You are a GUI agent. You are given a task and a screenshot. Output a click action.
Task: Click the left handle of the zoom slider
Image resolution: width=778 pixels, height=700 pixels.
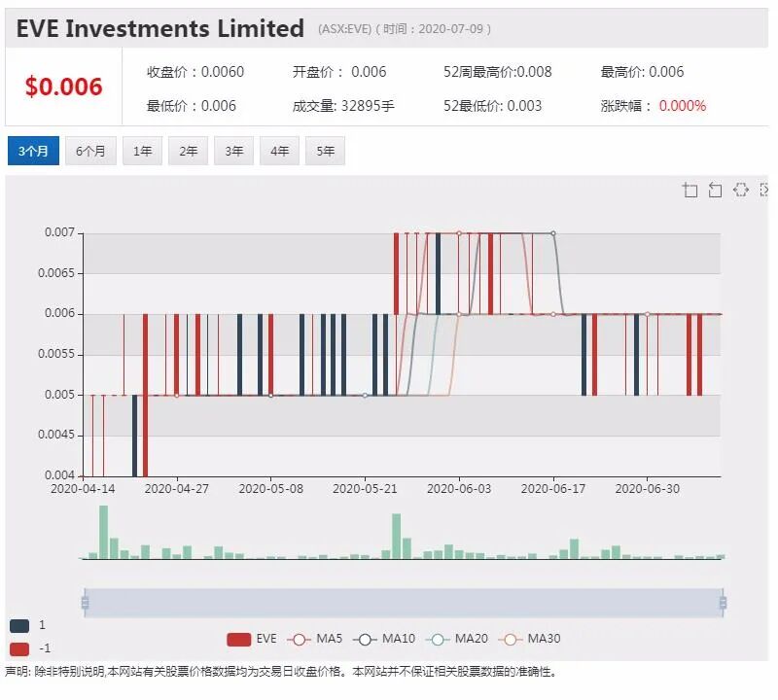point(85,603)
